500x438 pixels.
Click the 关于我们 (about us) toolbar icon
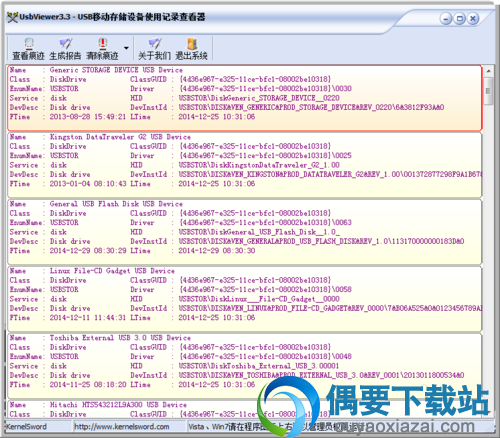154,49
